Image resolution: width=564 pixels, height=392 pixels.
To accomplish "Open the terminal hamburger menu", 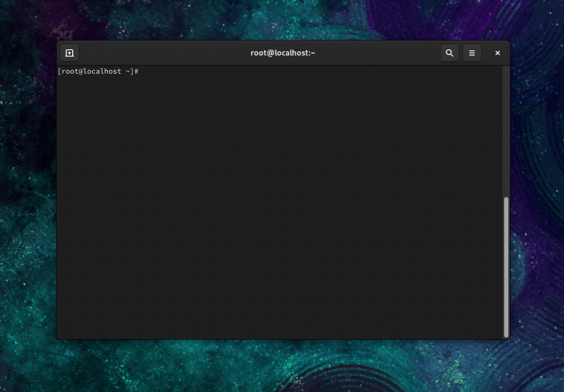I will (x=472, y=53).
